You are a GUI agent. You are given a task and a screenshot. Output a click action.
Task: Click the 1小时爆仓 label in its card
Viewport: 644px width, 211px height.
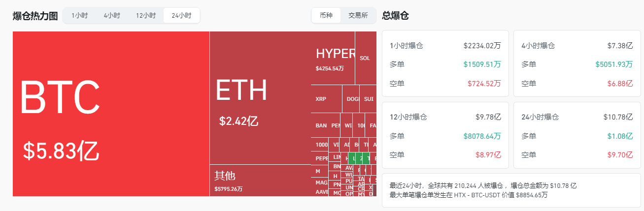coord(407,46)
